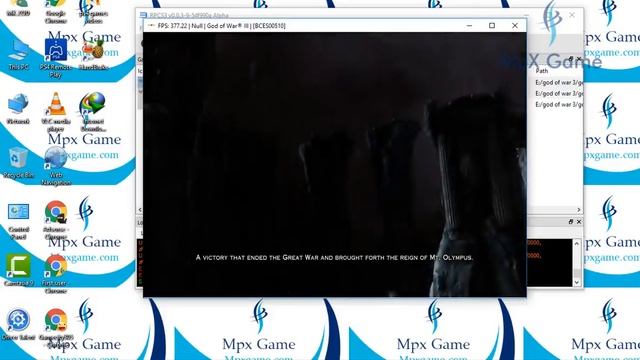The width and height of the screenshot is (640, 360).
Task: Open the First user Chrome shortcut
Action: click(56, 273)
